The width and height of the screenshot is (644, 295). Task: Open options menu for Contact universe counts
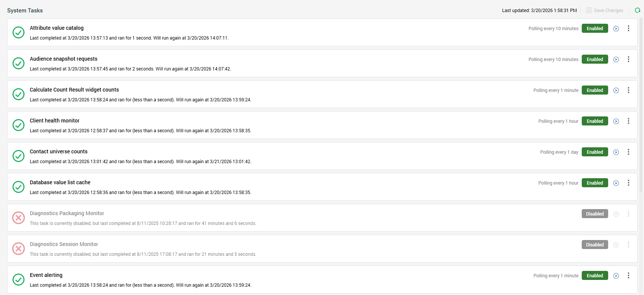pos(629,152)
